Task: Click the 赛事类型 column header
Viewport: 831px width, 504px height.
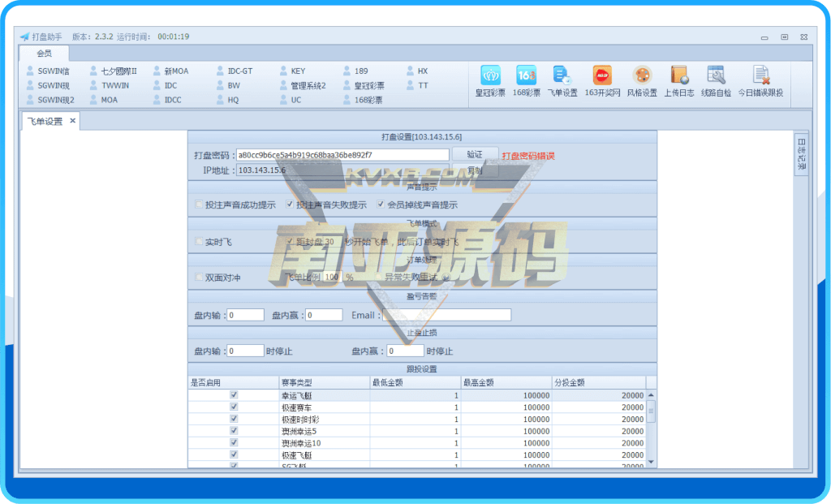Action: click(324, 382)
